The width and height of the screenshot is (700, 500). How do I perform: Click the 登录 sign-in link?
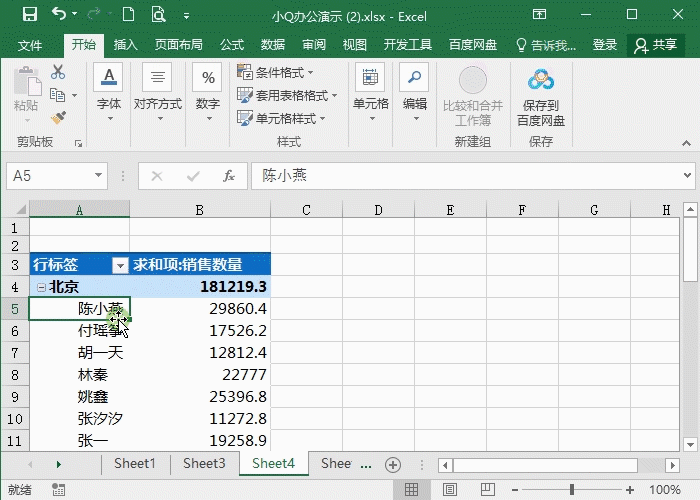(605, 45)
